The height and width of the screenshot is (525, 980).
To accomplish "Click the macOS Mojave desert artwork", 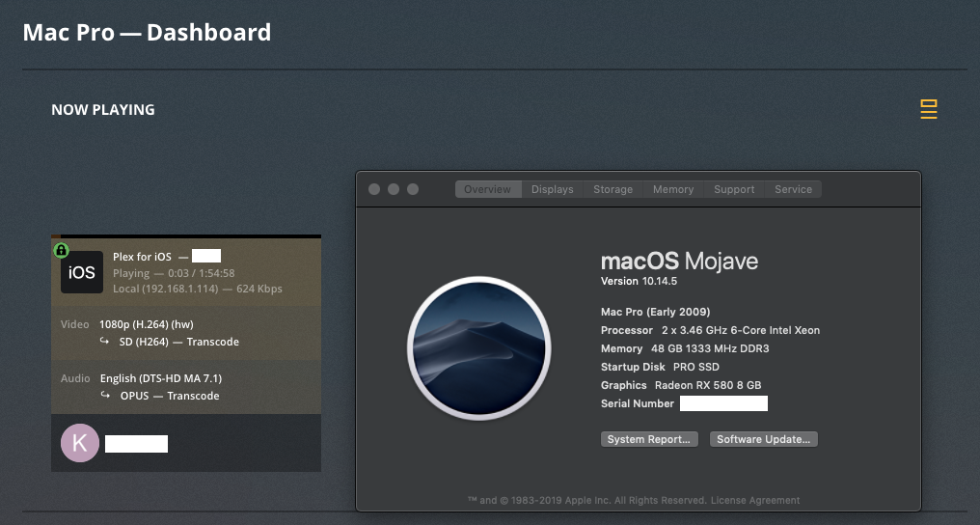I will [x=478, y=348].
